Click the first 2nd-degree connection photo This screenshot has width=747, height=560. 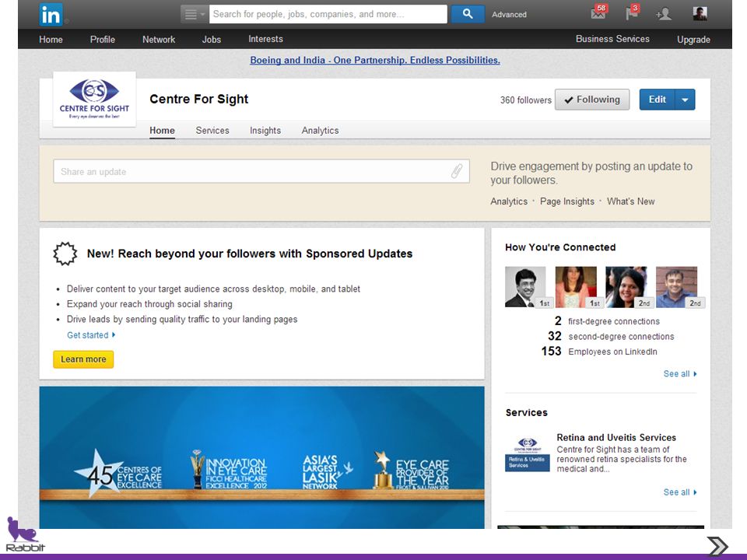(626, 287)
